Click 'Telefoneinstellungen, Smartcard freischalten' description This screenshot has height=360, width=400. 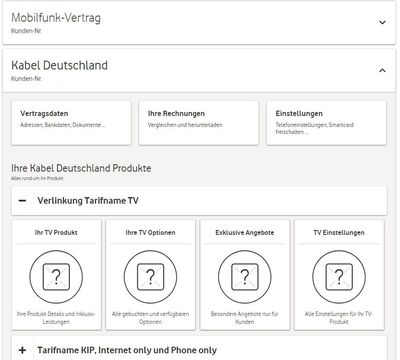pyautogui.click(x=314, y=128)
